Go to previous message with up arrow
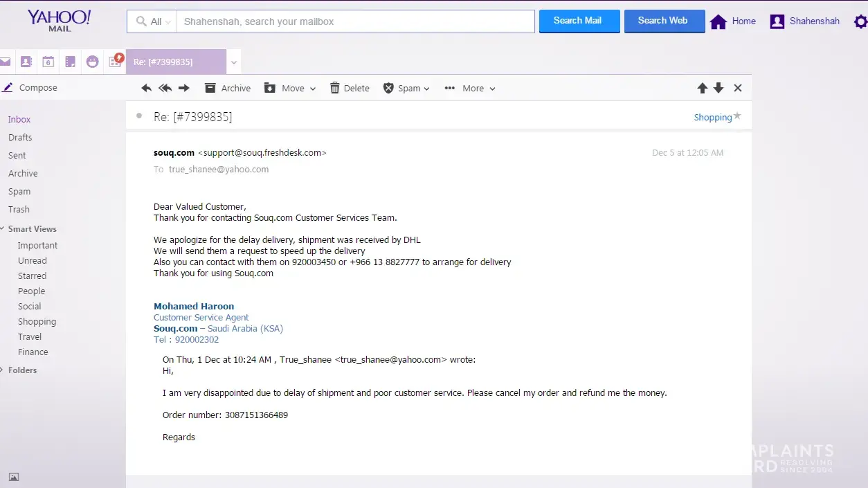Image resolution: width=868 pixels, height=488 pixels. pyautogui.click(x=702, y=88)
